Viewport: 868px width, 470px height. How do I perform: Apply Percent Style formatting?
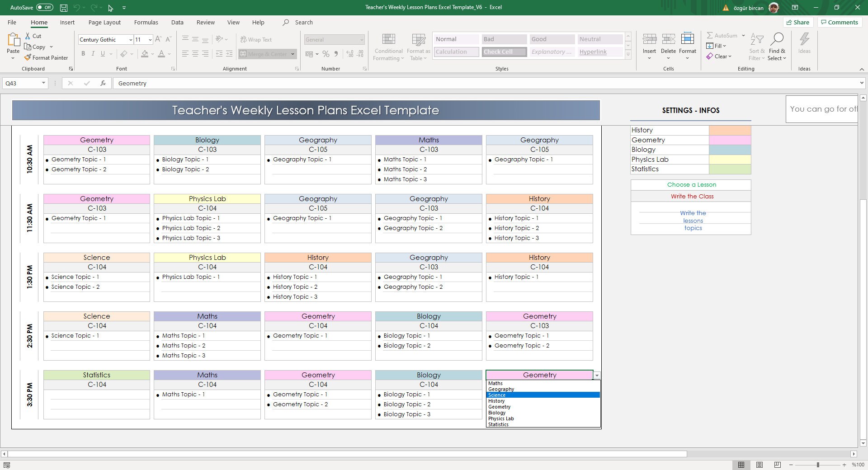[326, 54]
